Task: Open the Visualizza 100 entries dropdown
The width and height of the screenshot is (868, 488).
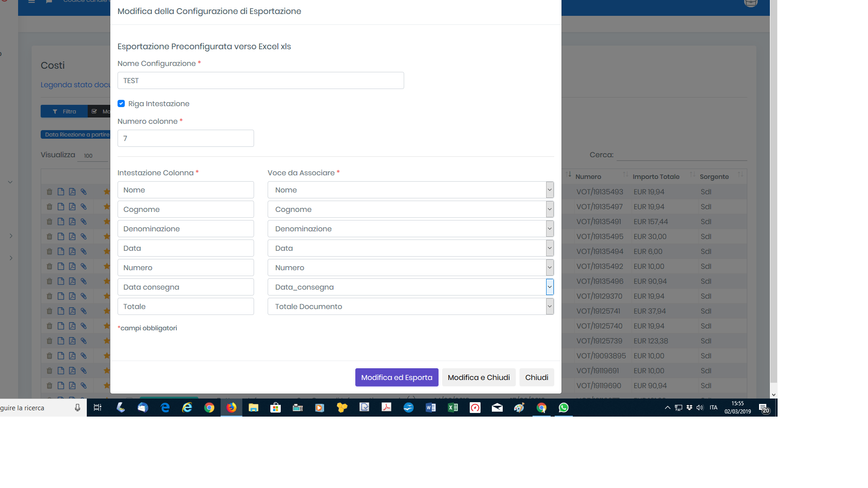Action: pyautogui.click(x=93, y=155)
